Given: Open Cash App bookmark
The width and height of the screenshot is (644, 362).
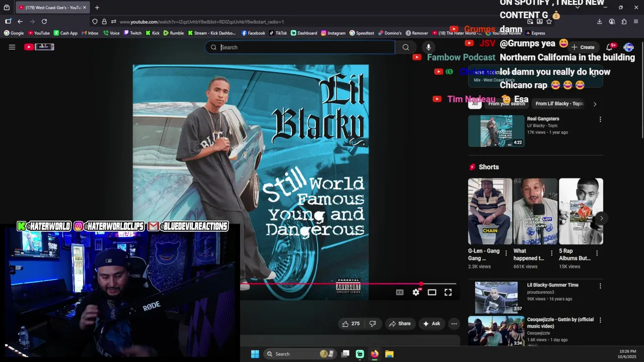Looking at the screenshot, I should (65, 33).
